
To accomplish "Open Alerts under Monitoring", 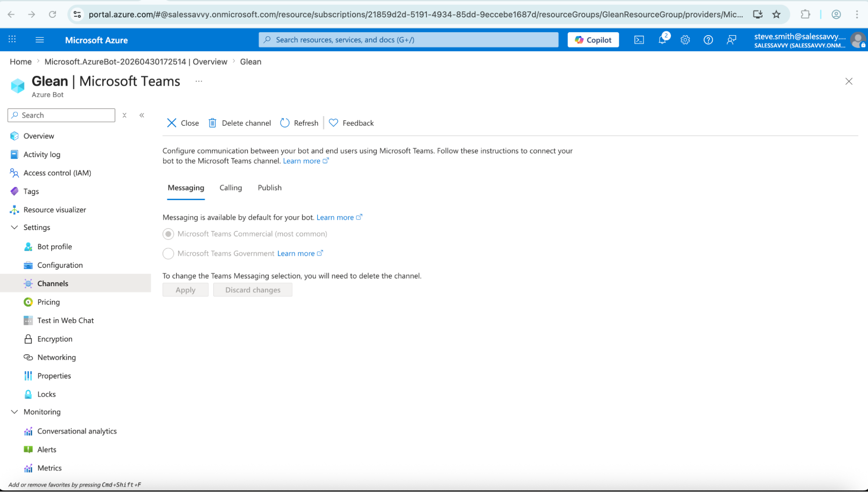I will [47, 449].
